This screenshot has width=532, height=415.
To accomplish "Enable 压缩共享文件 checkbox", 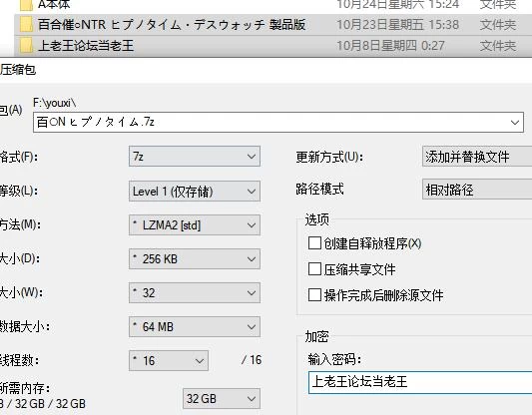I will pos(314,269).
